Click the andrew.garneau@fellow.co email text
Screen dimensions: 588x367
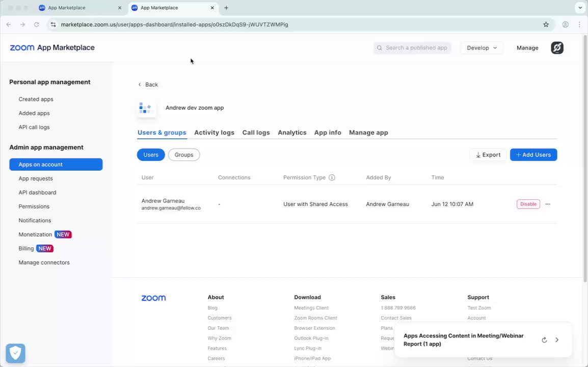tap(171, 208)
